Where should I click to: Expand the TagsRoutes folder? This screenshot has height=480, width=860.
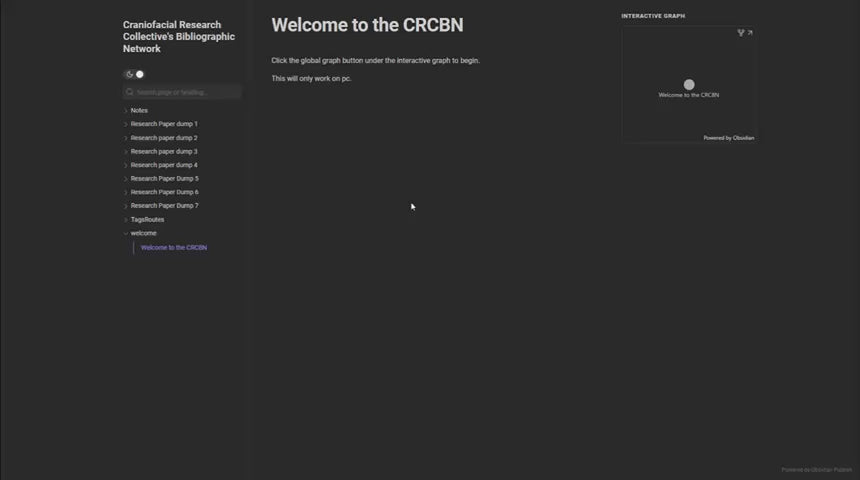147,219
